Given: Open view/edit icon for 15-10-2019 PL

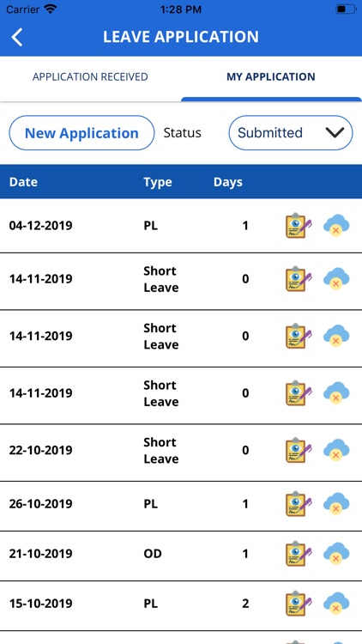Looking at the screenshot, I should [x=299, y=604].
